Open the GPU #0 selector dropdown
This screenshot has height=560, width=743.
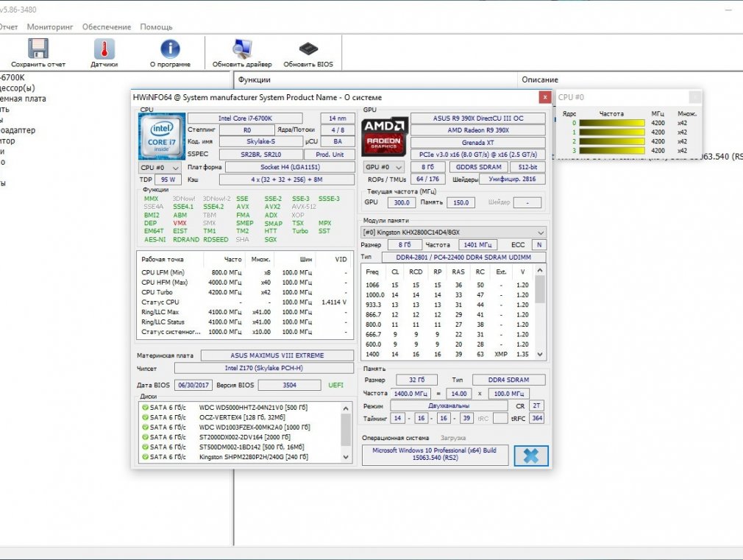point(384,167)
